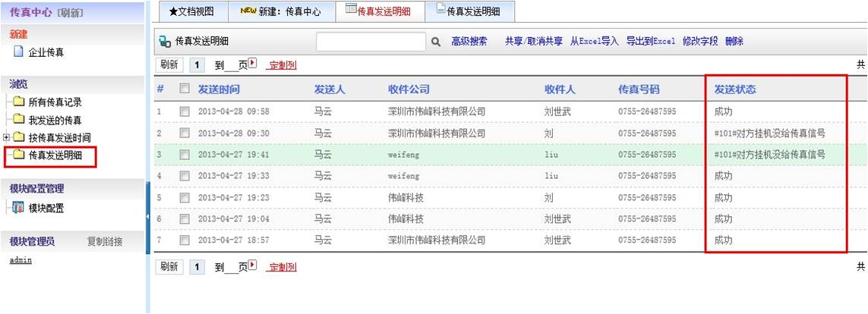Click 深圳市伟峰科技有限公司 in row 1
This screenshot has width=868, height=314.
[437, 111]
